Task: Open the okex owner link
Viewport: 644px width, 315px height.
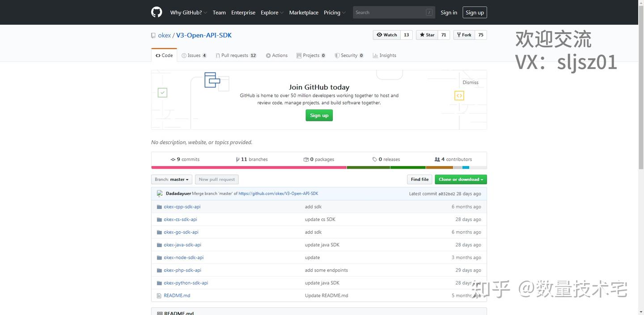Action: click(x=164, y=35)
